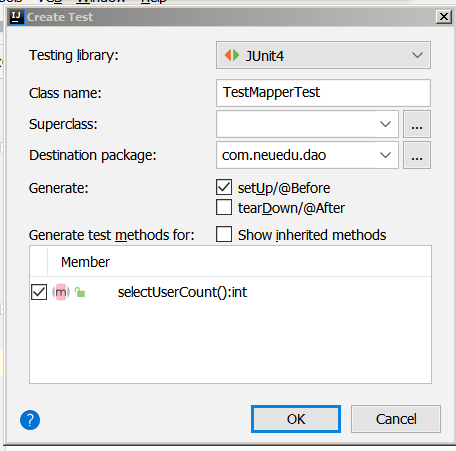Expand the Destination package dropdown arrow
The image size is (456, 451).
pos(385,155)
